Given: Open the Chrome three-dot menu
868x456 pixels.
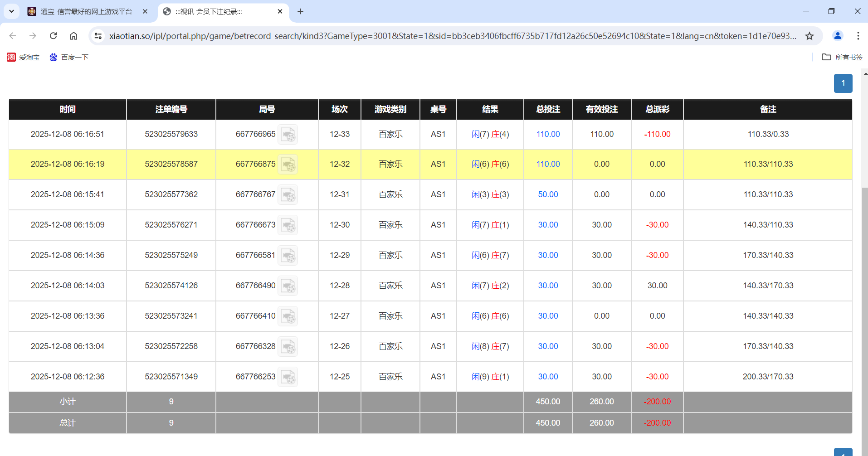Looking at the screenshot, I should [858, 36].
